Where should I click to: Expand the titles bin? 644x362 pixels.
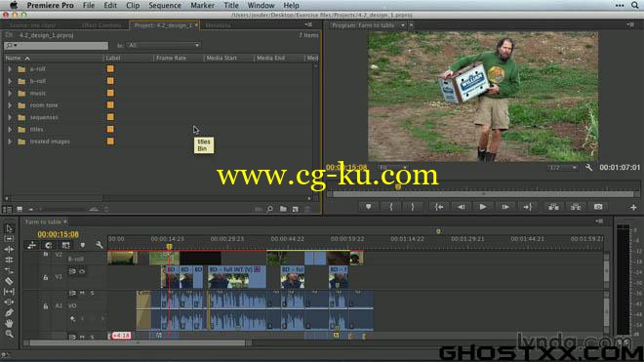point(10,130)
